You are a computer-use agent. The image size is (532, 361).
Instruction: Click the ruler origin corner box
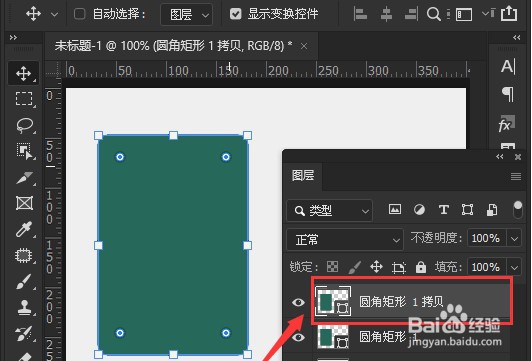[53, 70]
